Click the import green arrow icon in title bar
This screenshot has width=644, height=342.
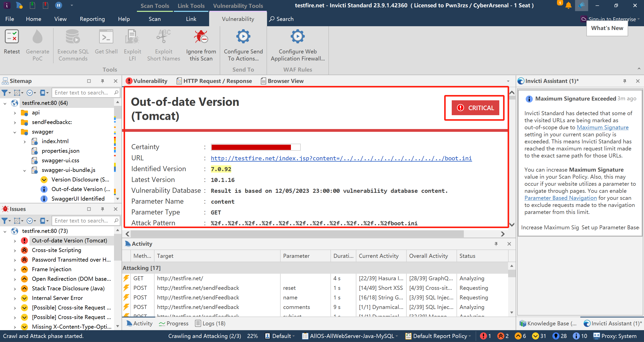click(32, 5)
